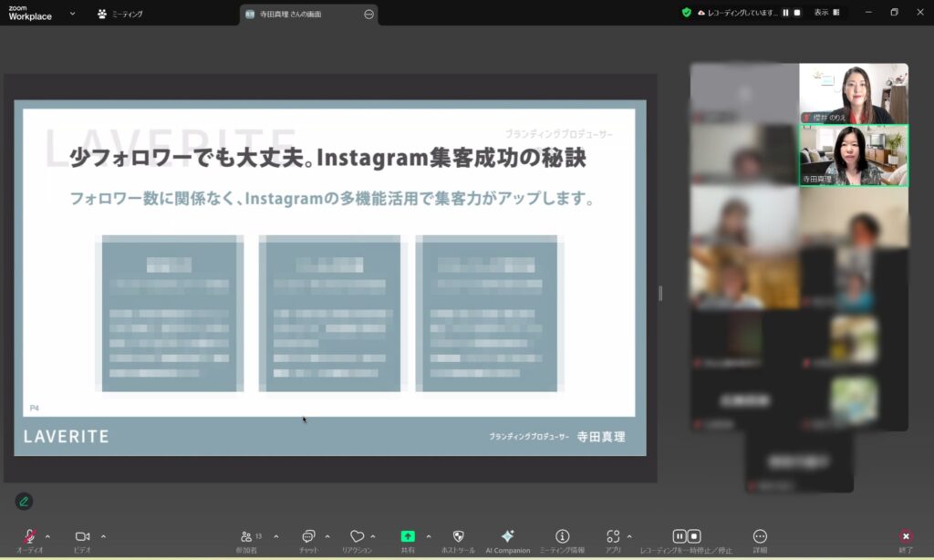Expand video options arrow beside the camera
Image resolution: width=934 pixels, height=560 pixels.
tap(103, 536)
